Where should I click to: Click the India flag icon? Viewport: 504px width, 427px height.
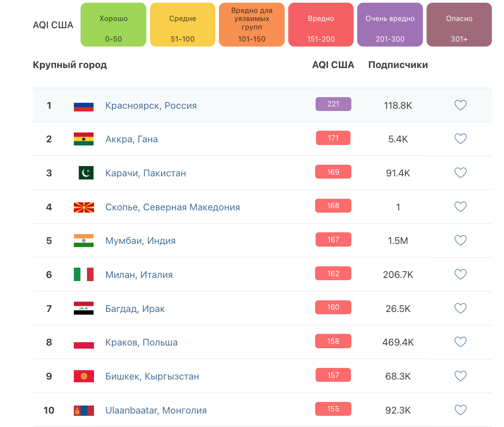[x=84, y=241]
